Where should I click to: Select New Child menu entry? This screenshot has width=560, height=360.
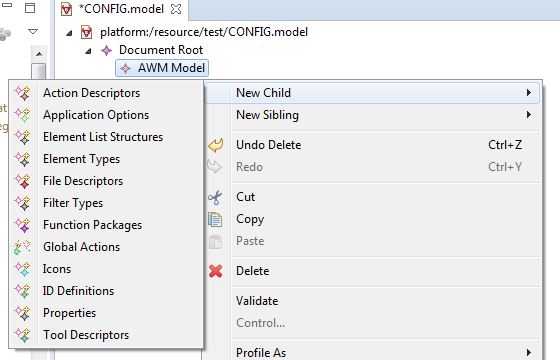click(x=372, y=93)
